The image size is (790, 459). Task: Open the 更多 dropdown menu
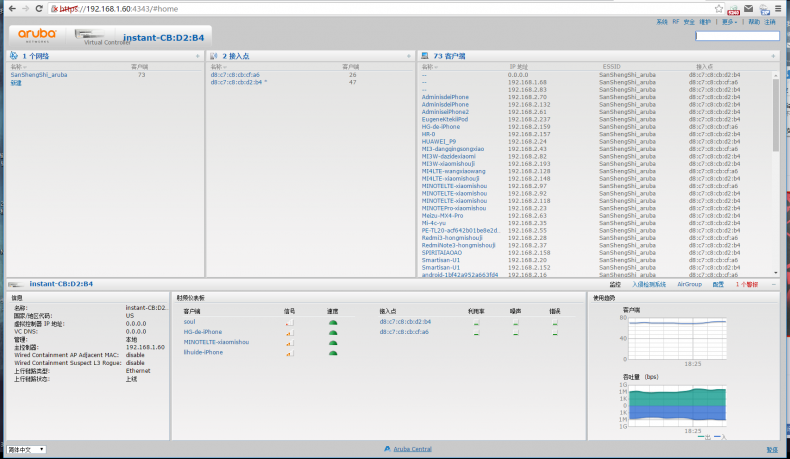729,21
